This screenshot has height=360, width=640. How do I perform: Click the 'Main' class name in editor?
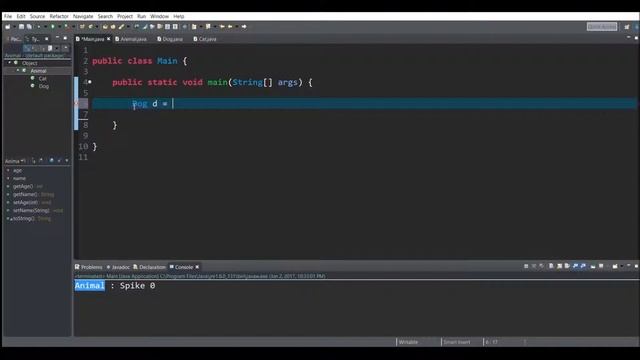click(167, 61)
